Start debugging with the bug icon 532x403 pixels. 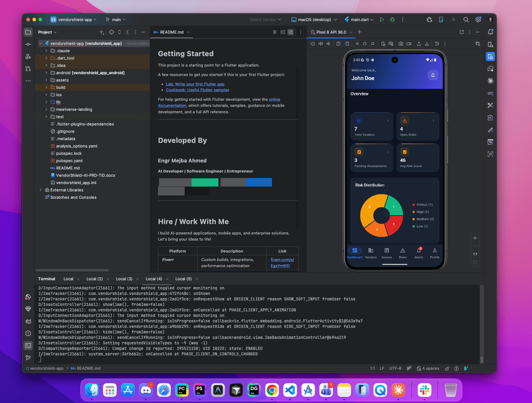(392, 20)
